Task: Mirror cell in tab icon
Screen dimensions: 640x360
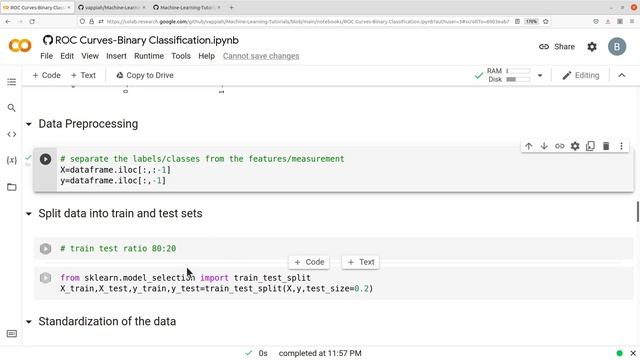Action: (x=590, y=146)
